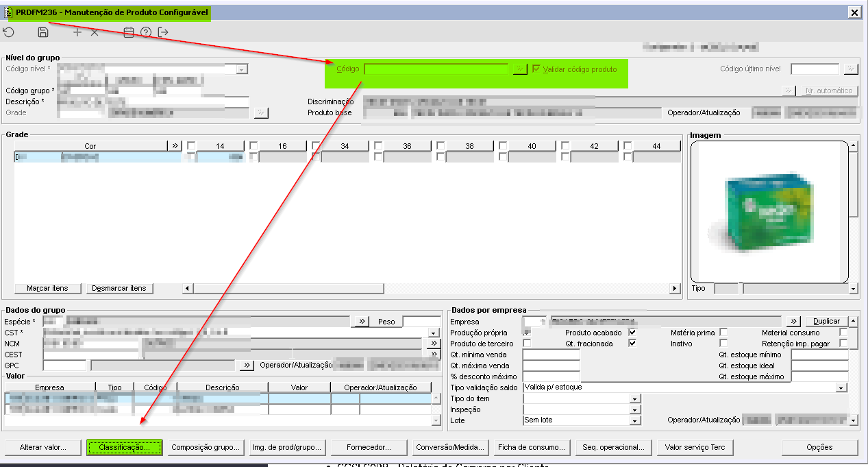The image size is (868, 467).
Task: Enable Produto de terceiro checkbox
Action: (x=527, y=344)
